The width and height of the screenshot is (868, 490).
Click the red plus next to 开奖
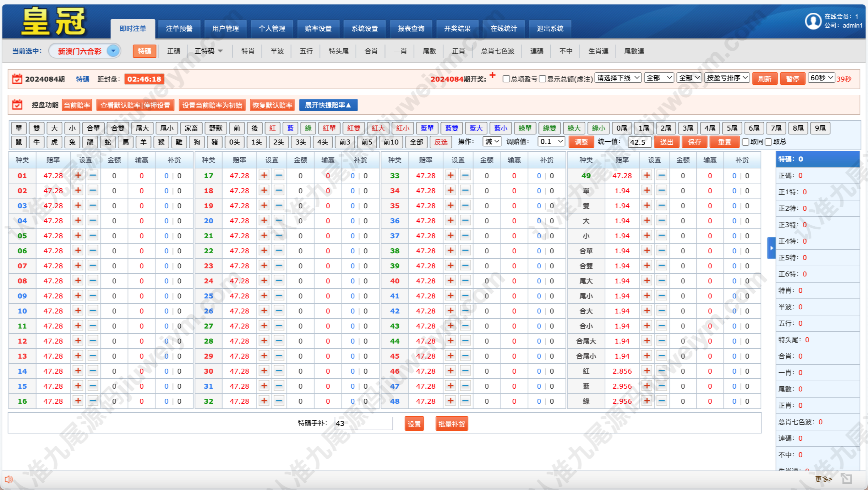click(x=493, y=75)
